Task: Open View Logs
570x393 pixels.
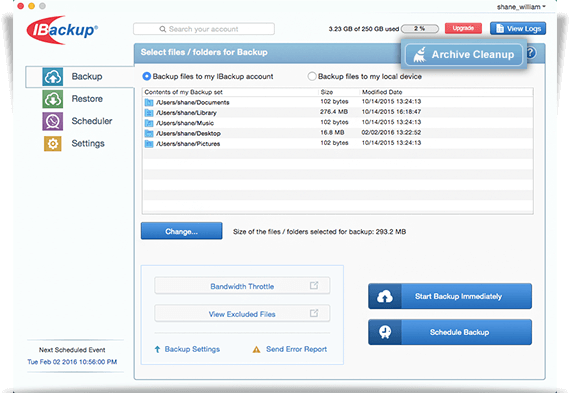Action: coord(518,28)
